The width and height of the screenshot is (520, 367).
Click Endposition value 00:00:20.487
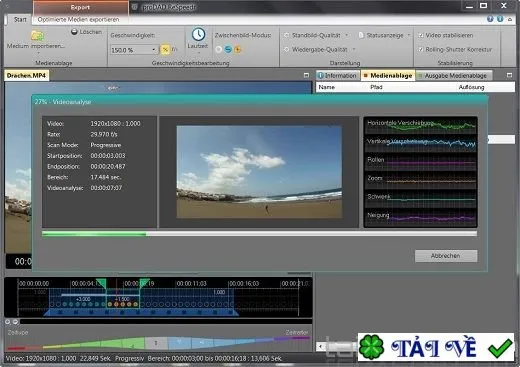[108, 166]
